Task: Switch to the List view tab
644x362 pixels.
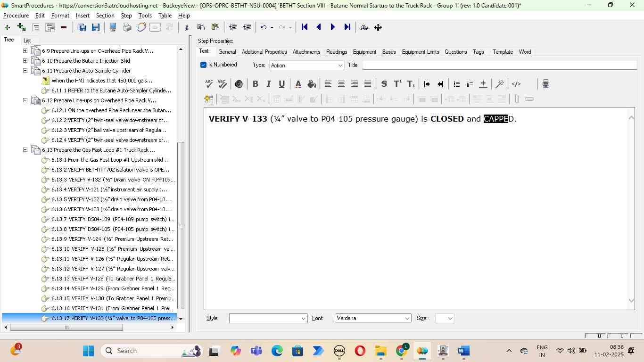Action: click(27, 41)
